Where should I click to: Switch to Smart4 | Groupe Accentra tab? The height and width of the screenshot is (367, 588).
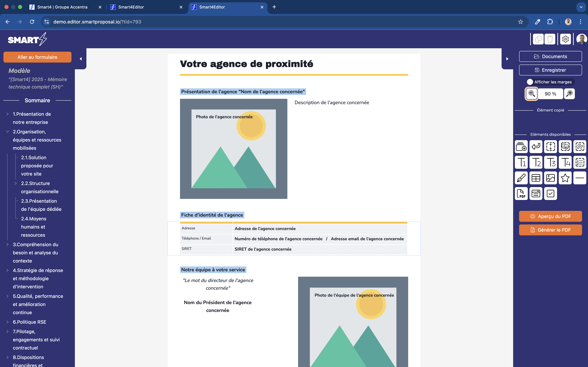tap(62, 7)
